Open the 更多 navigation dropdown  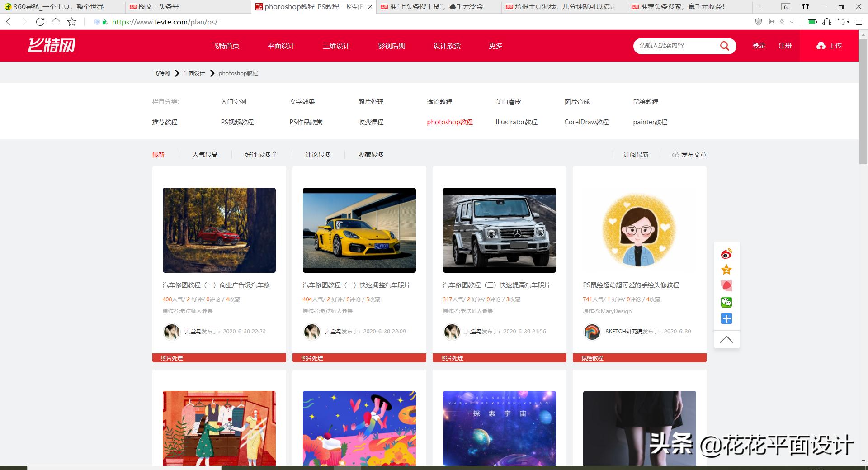coord(495,46)
